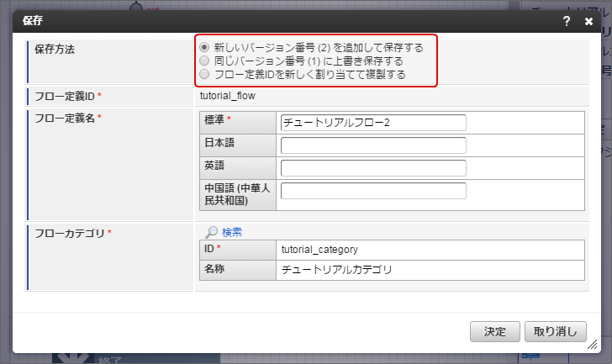Image resolution: width=612 pixels, height=364 pixels.
Task: Click the 保存方法 label
Action: [55, 49]
